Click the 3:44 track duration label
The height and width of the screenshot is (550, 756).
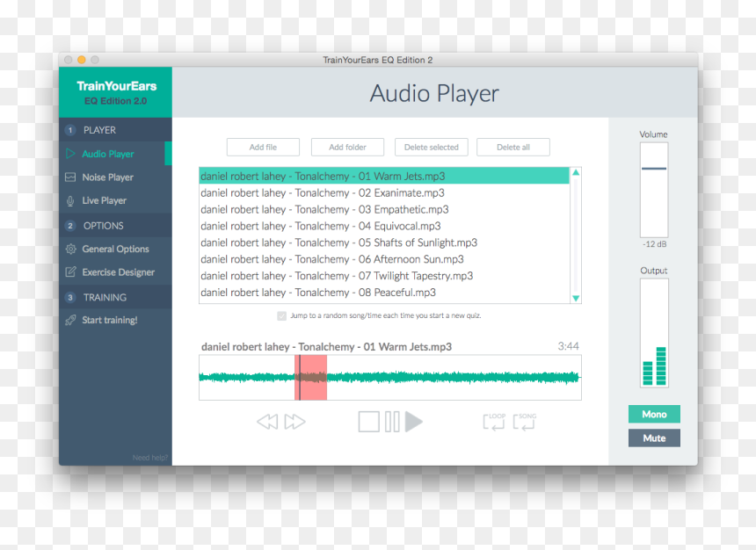pyautogui.click(x=569, y=346)
